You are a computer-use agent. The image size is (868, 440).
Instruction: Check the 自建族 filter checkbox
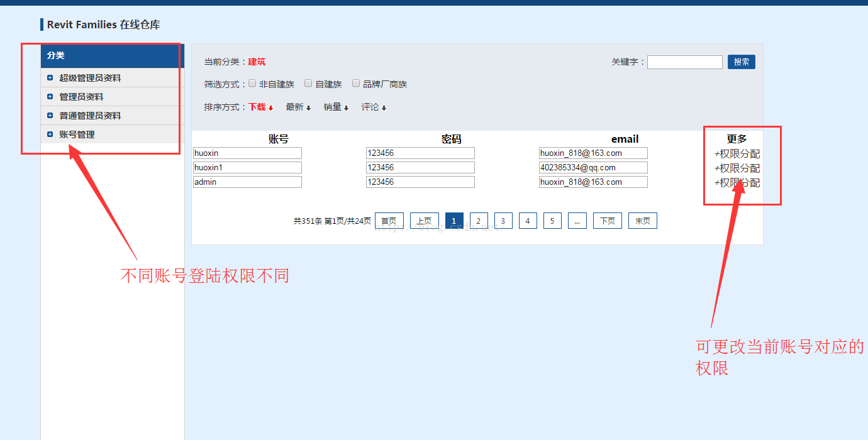click(x=308, y=83)
